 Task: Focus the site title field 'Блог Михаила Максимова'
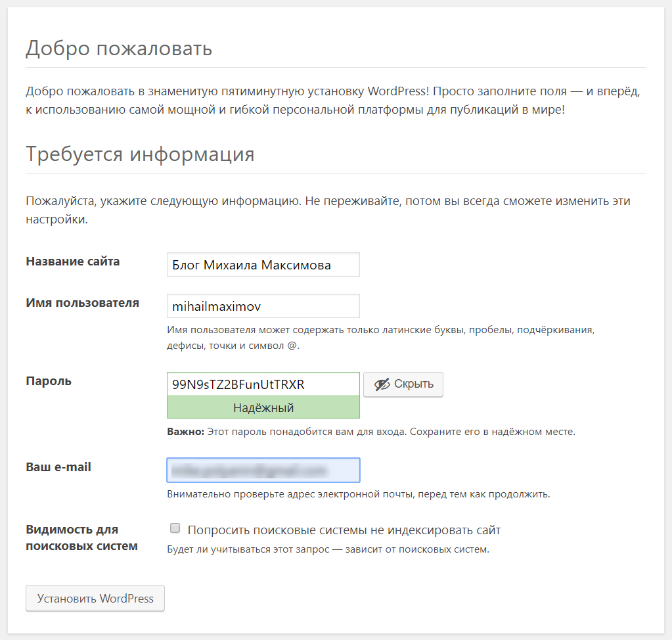(x=263, y=265)
